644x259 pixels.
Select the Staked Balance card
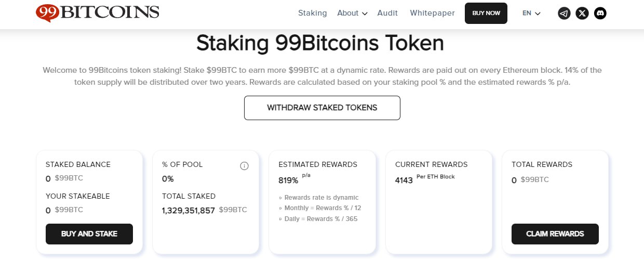pyautogui.click(x=89, y=202)
